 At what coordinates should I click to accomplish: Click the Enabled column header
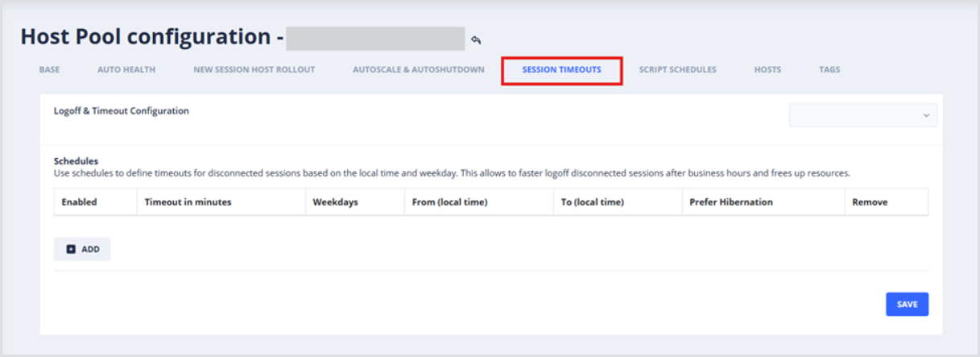click(x=79, y=202)
